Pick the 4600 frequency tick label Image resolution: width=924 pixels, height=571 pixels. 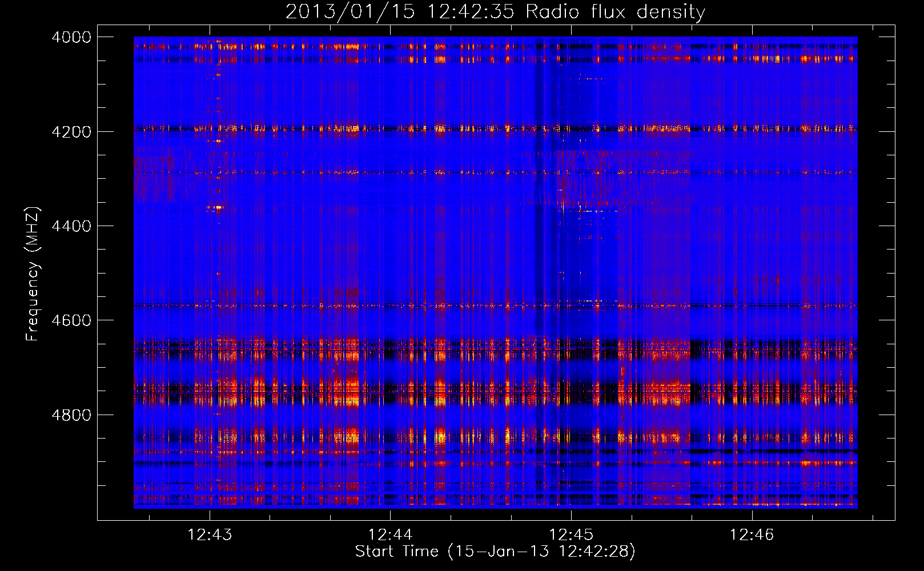tap(71, 320)
